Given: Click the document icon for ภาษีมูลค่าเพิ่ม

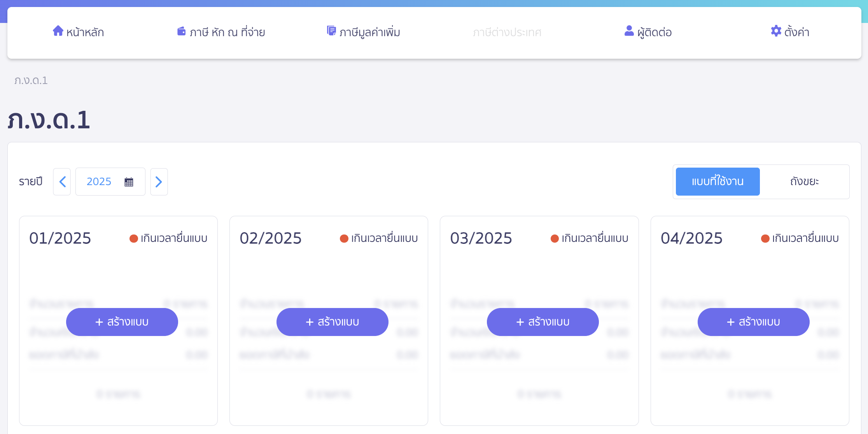Looking at the screenshot, I should tap(331, 31).
